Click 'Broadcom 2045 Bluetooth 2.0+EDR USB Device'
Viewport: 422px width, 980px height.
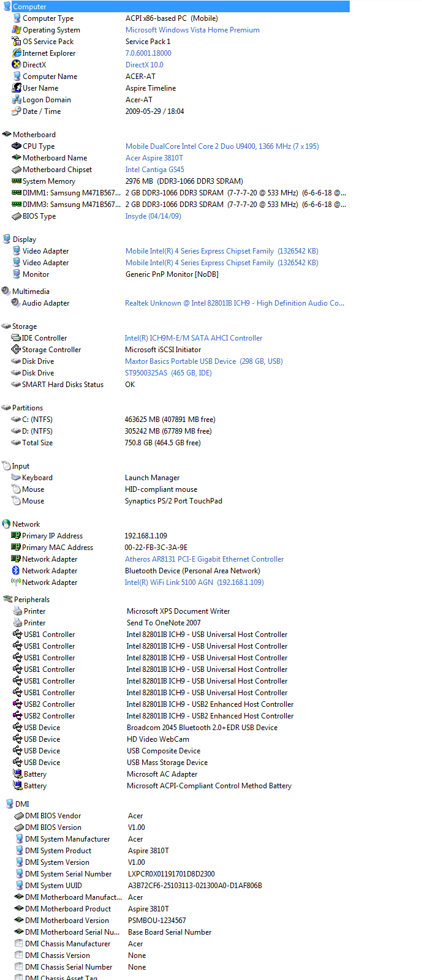202,728
